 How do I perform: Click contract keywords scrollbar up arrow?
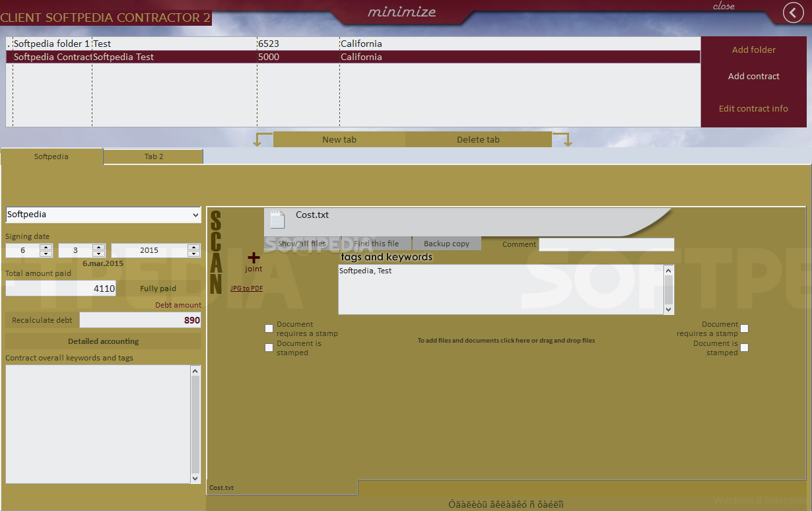click(x=195, y=370)
